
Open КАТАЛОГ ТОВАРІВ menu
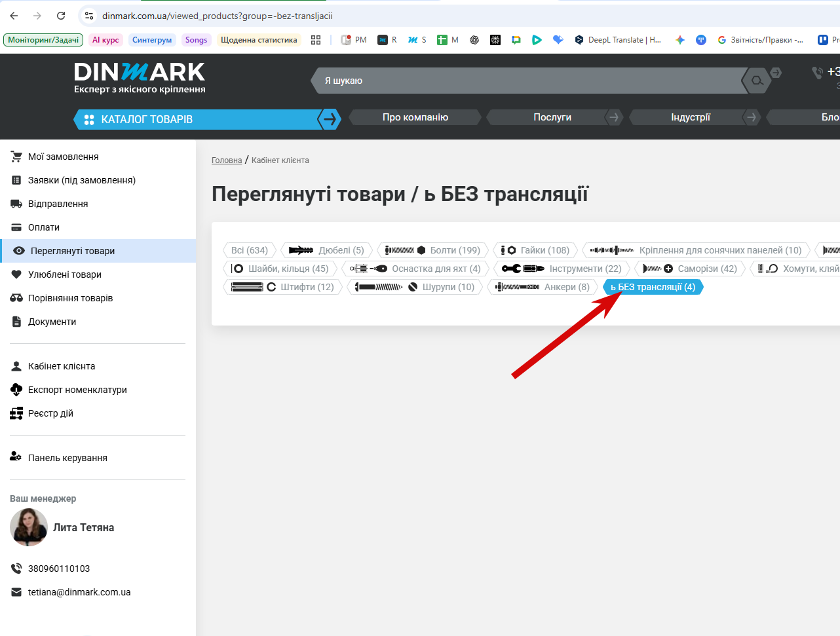point(197,119)
